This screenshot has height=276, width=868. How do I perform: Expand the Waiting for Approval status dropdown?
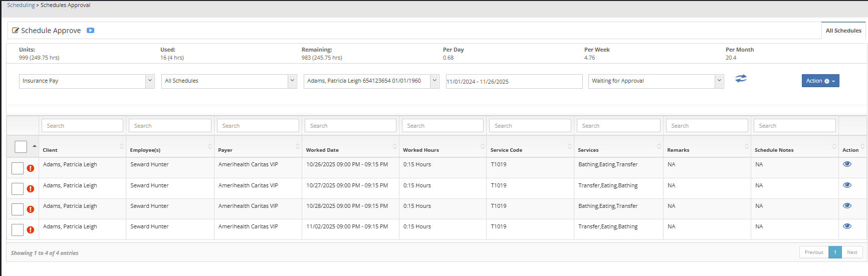click(x=656, y=81)
